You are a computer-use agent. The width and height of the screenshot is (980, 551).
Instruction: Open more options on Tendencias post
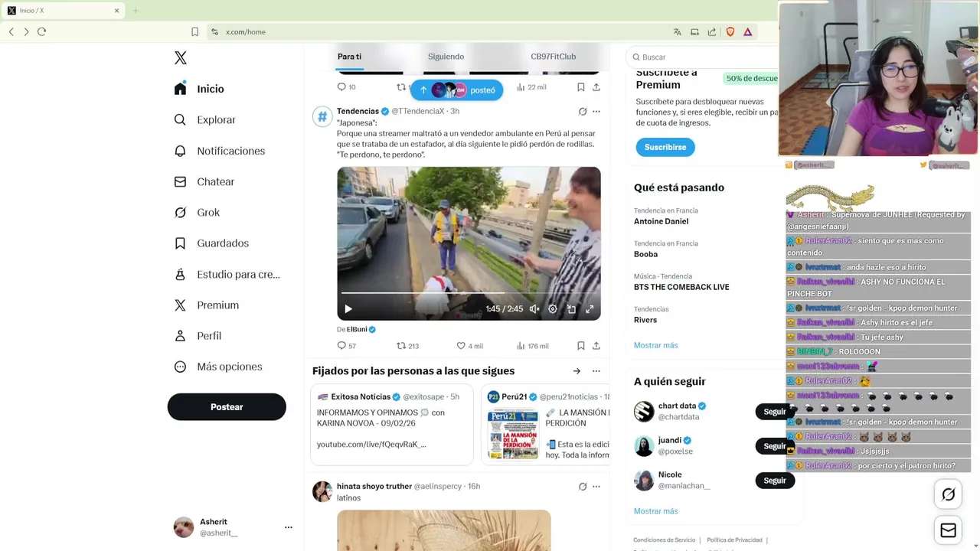pyautogui.click(x=596, y=112)
